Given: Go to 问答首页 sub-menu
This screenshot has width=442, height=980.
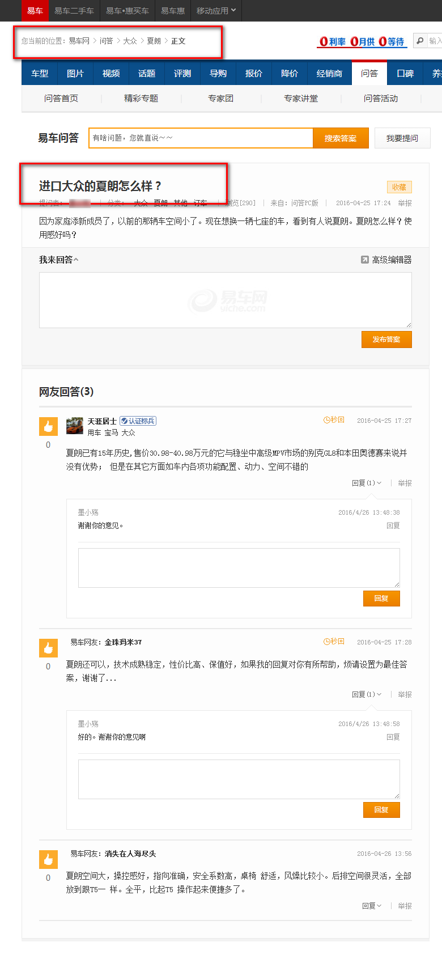Looking at the screenshot, I should coord(61,98).
